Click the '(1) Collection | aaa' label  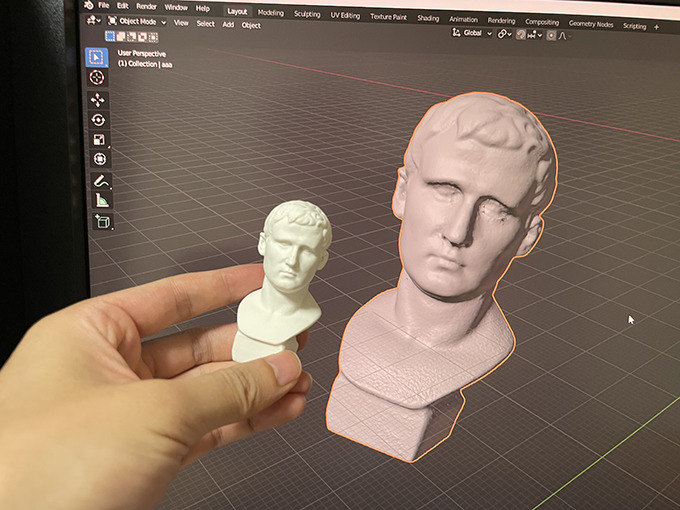tap(145, 64)
